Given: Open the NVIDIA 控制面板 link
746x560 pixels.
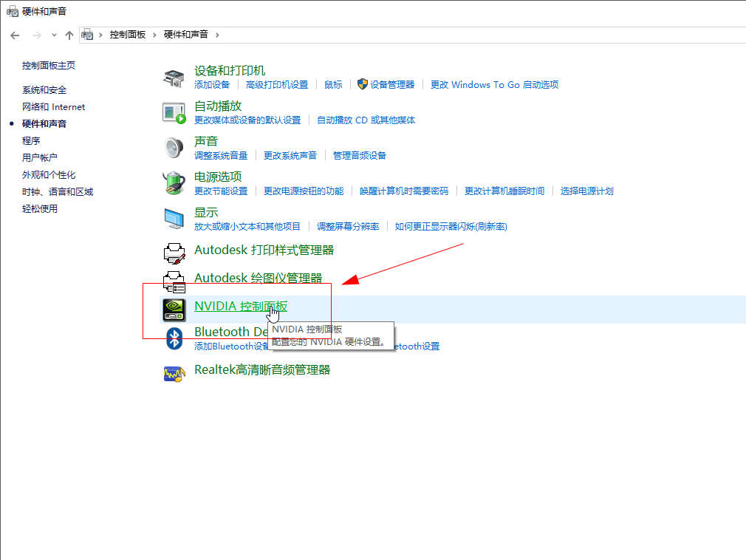Looking at the screenshot, I should (x=241, y=306).
